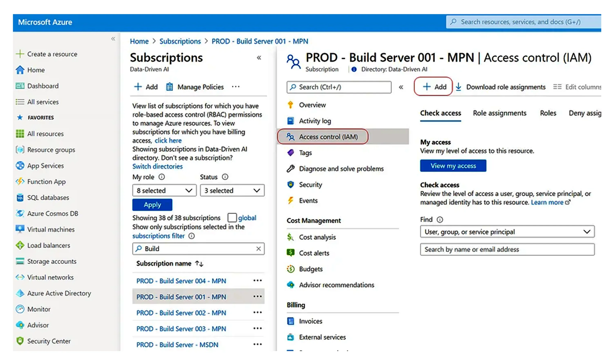Image resolution: width=613 pixels, height=364 pixels.
Task: Click Add in Subscriptions toolbar
Action: (x=146, y=87)
